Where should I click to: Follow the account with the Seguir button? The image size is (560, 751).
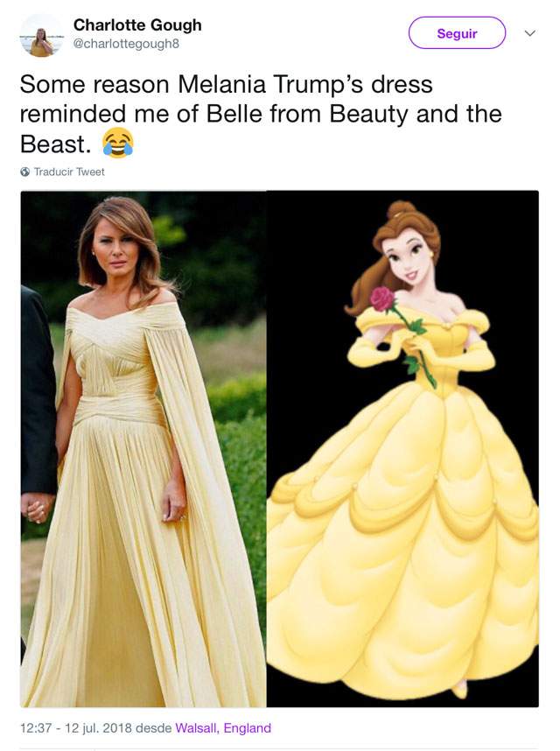tap(457, 33)
